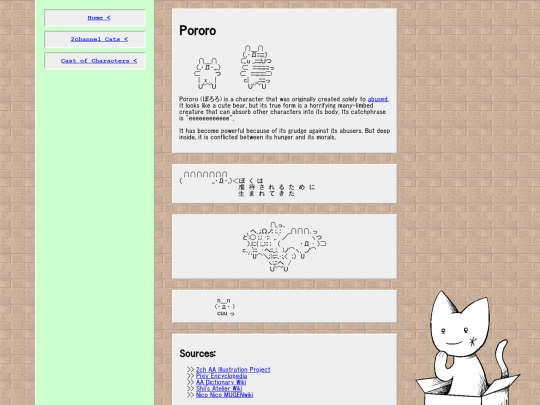Open the 2channel Cats sidebar link
The height and width of the screenshot is (405, 540).
pyautogui.click(x=99, y=39)
